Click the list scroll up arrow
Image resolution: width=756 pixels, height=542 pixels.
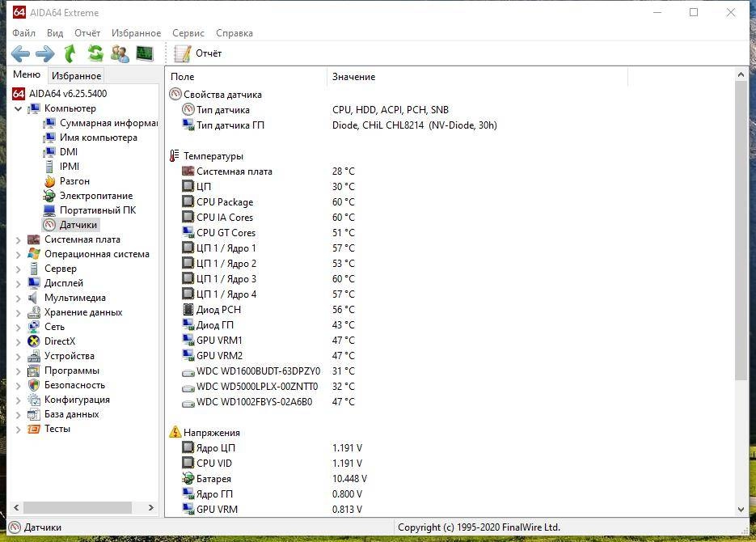point(741,74)
